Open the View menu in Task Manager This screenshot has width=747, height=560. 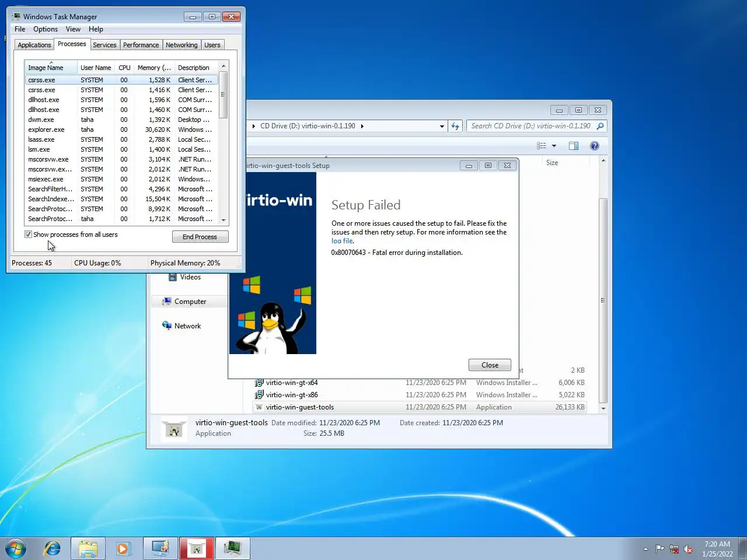(x=73, y=29)
